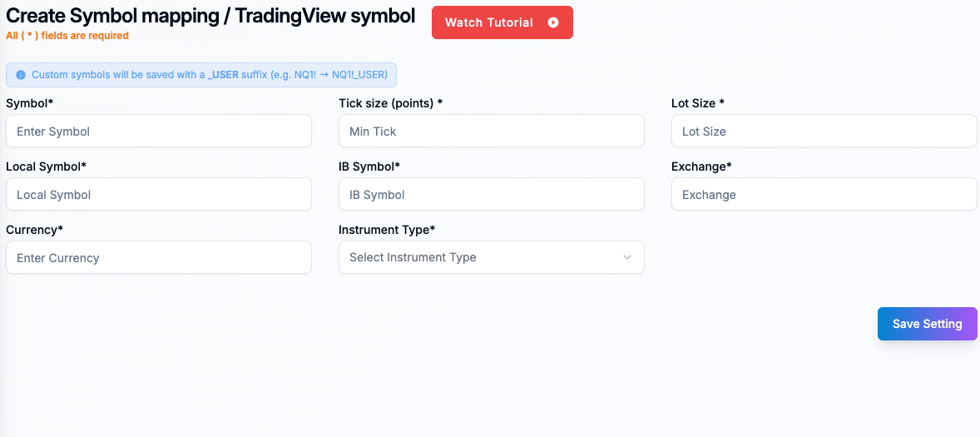
Task: Focus the Enter Symbol input field
Action: [159, 132]
